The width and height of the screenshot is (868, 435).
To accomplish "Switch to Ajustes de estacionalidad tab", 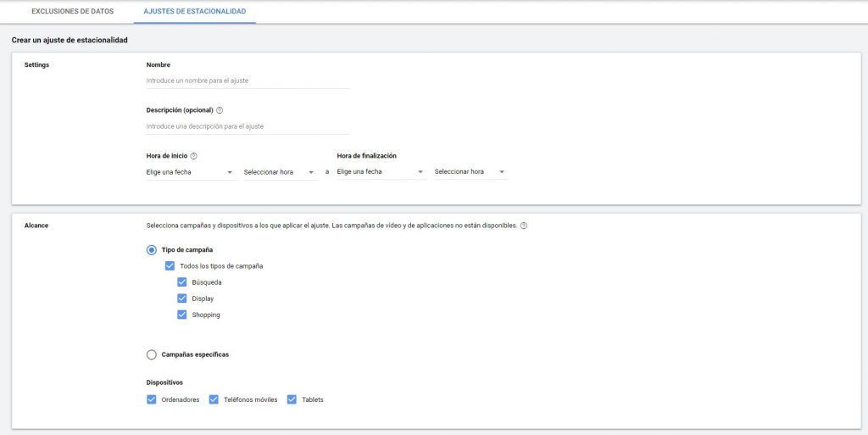I will [195, 12].
